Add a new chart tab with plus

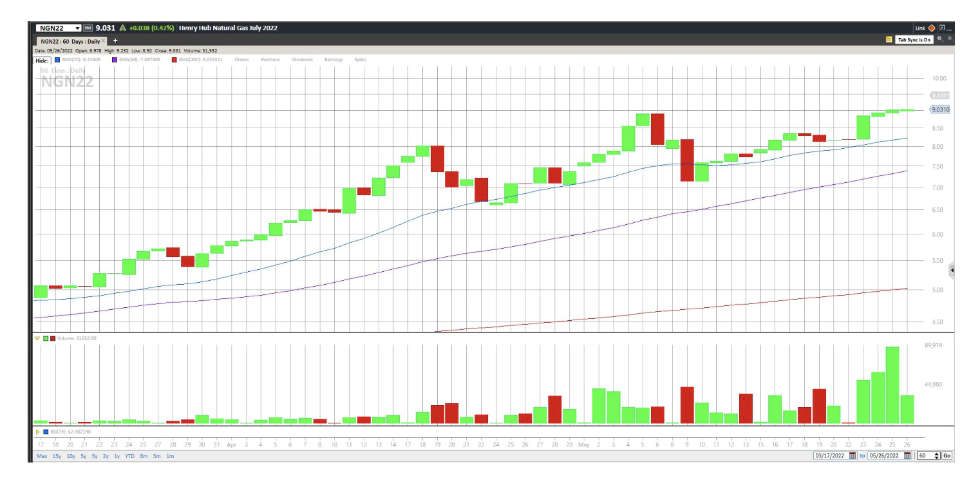(x=115, y=41)
